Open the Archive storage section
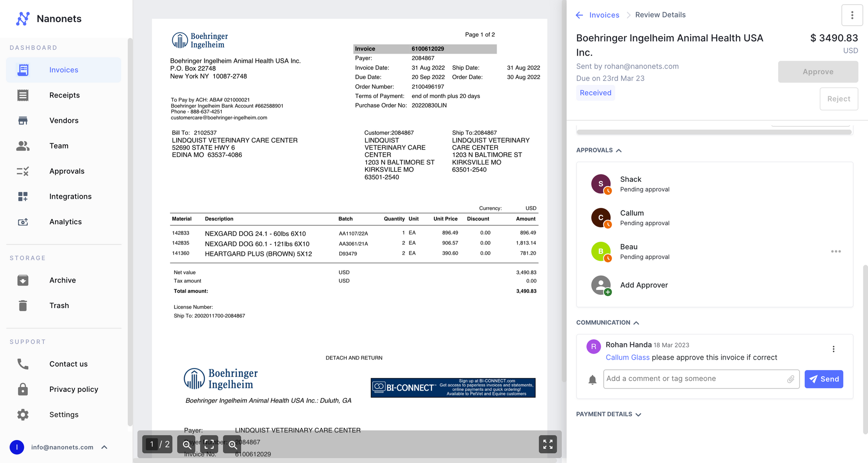 (62, 280)
